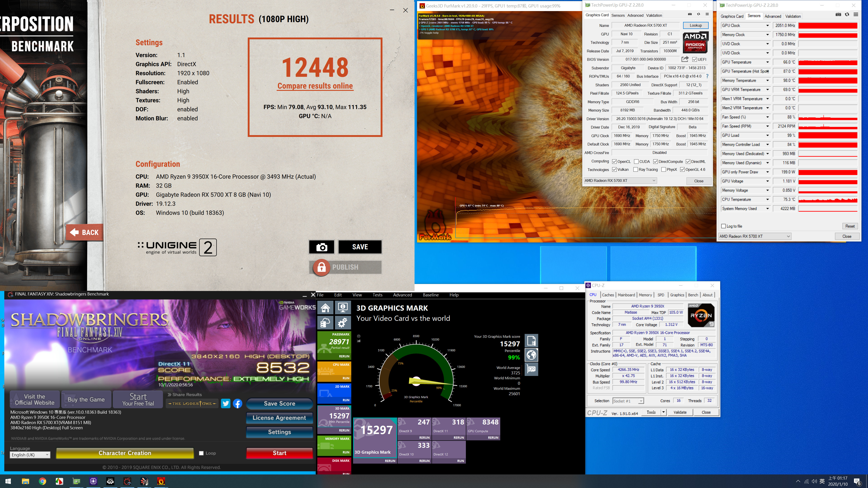
Task: Switch to CPU-Z Memory tab
Action: pyautogui.click(x=645, y=295)
